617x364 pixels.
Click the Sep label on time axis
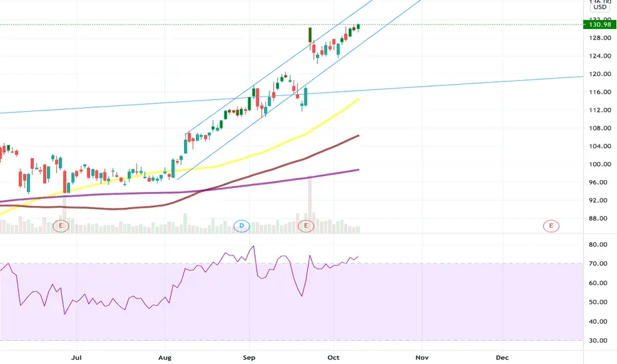coord(249,357)
